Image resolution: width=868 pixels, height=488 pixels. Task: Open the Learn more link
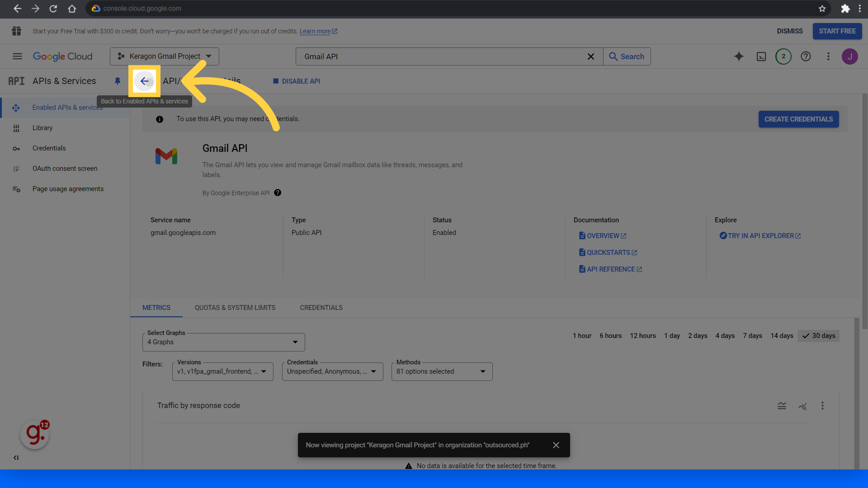[x=318, y=31]
